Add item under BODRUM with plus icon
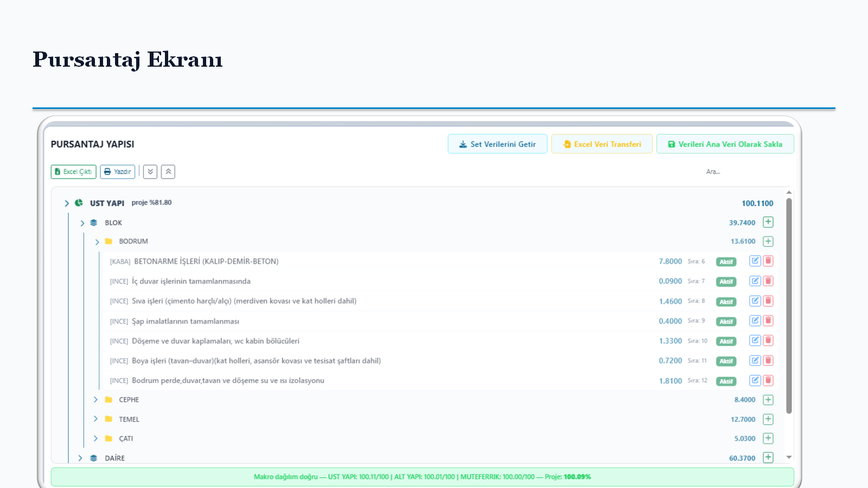The image size is (868, 488). (x=768, y=241)
